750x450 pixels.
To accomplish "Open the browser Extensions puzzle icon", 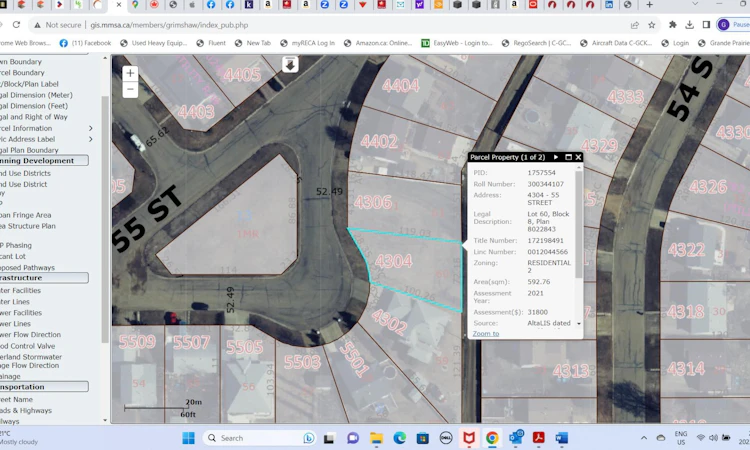I will point(673,24).
